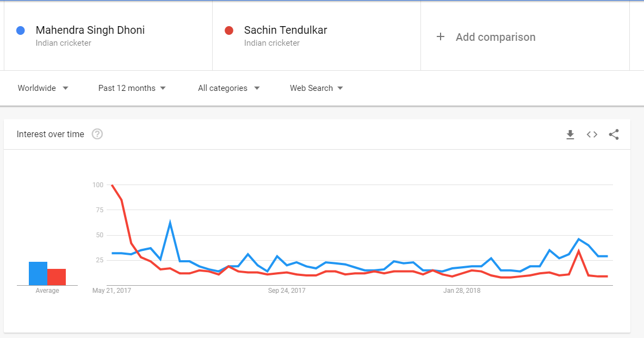
Task: Open the embed code icon
Action: [x=592, y=134]
